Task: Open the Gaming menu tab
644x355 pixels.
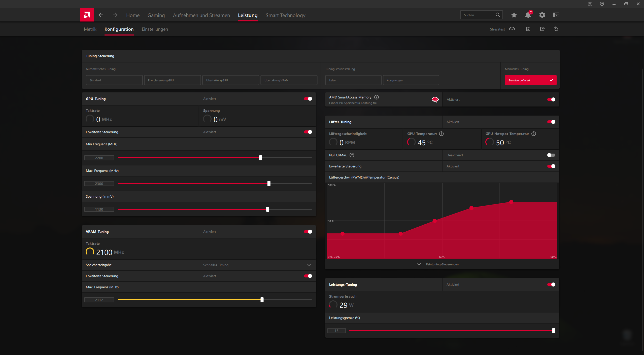Action: 156,15
